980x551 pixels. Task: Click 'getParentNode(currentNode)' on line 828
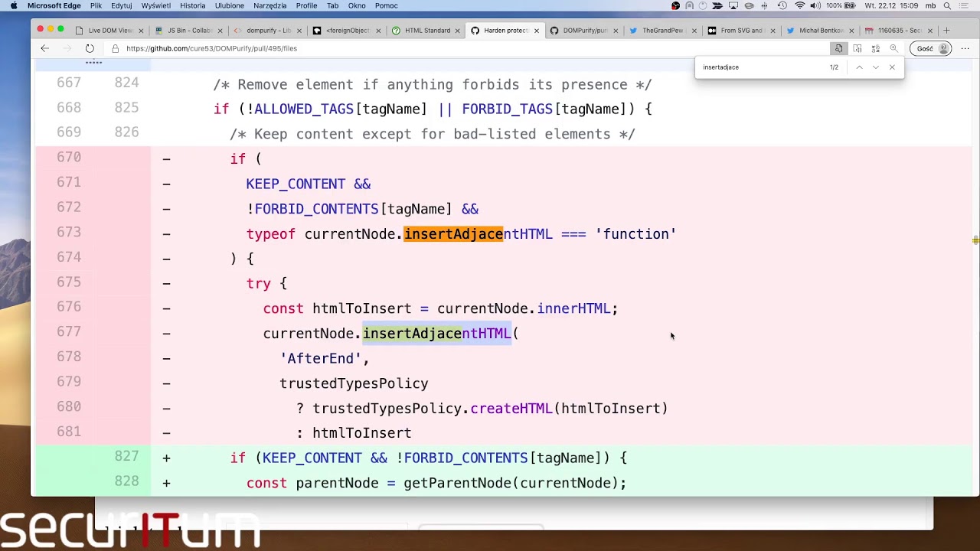[x=511, y=483]
